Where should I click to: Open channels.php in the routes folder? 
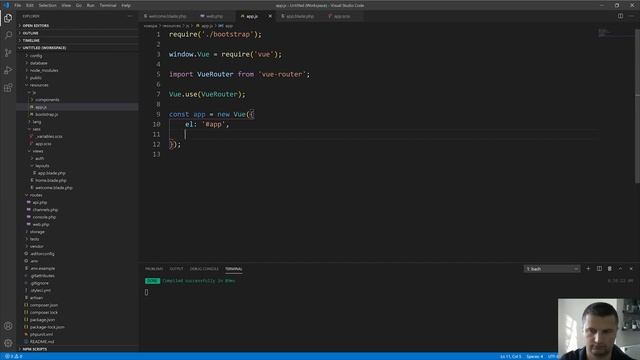click(45, 210)
